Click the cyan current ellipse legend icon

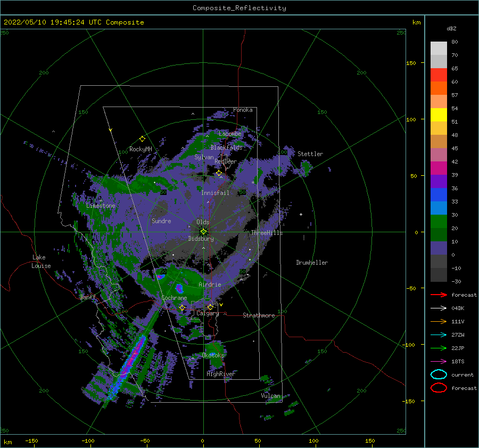pyautogui.click(x=439, y=374)
